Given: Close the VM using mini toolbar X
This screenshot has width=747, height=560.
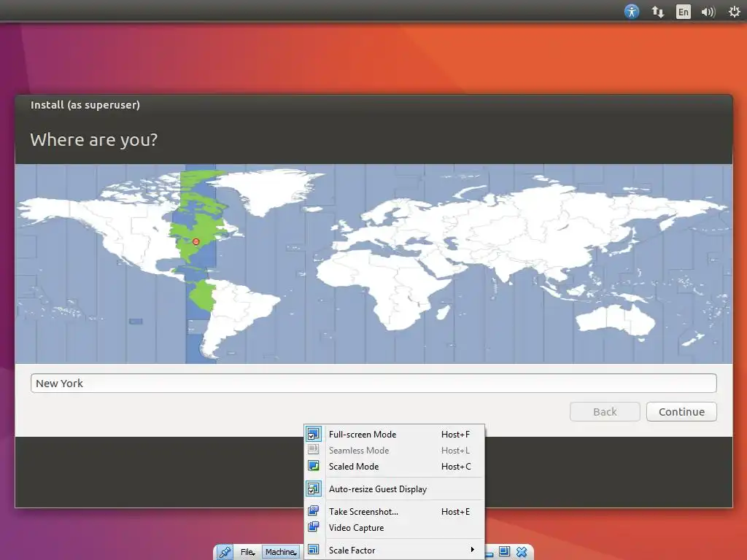Looking at the screenshot, I should [x=522, y=551].
